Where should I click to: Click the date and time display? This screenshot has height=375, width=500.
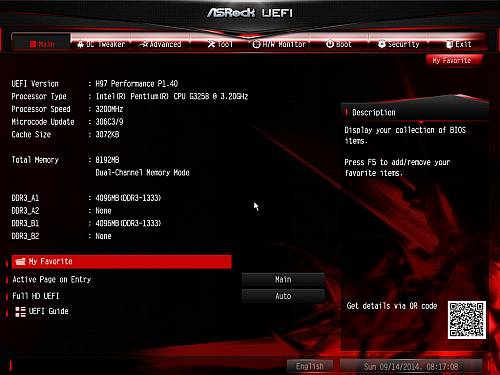[411, 367]
